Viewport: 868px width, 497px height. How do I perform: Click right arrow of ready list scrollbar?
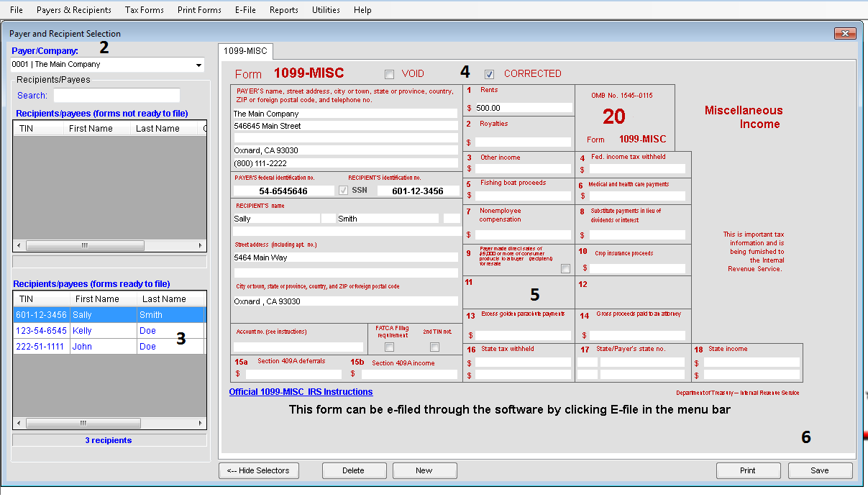201,424
